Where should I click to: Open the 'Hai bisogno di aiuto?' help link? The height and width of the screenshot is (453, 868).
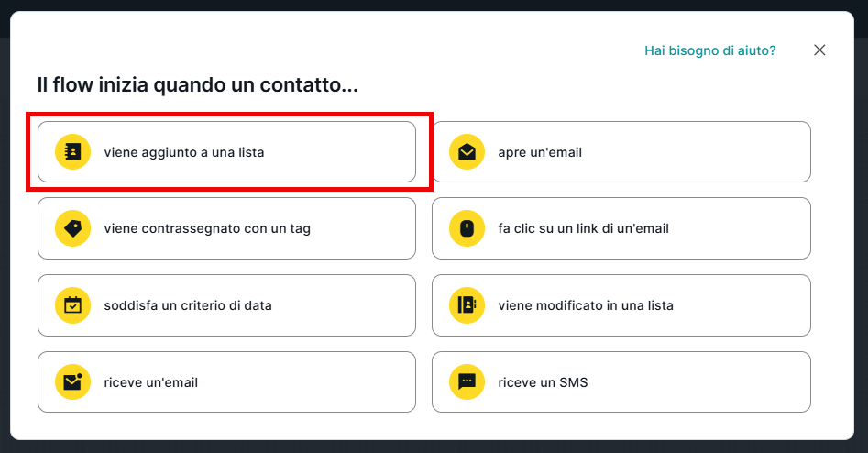(x=709, y=50)
